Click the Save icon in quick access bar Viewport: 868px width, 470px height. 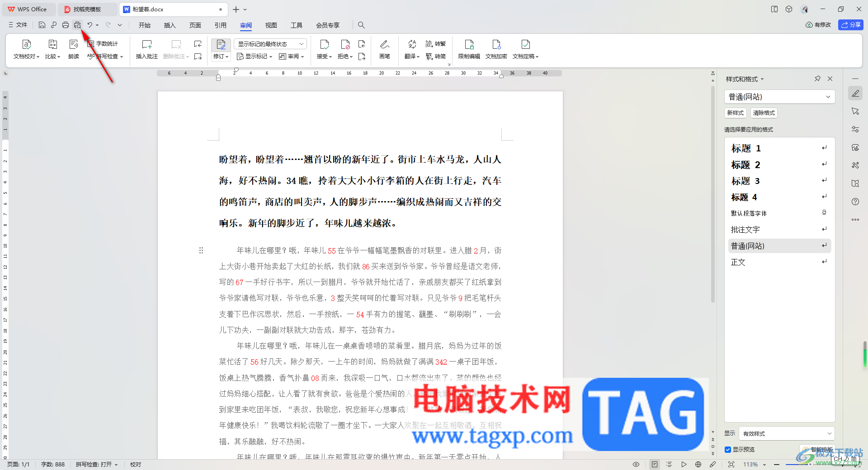42,25
